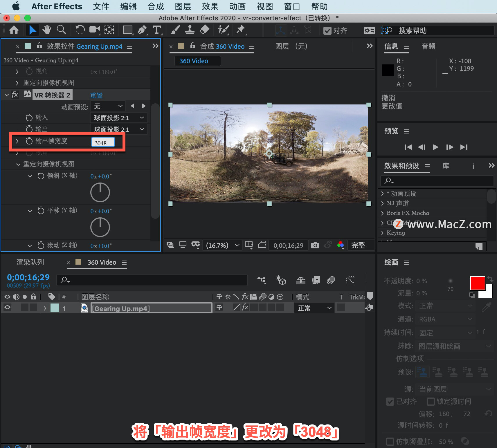Viewport: 497px width, 448px height.
Task: Toggle the 锁定源时间 checkbox
Action: point(431,402)
